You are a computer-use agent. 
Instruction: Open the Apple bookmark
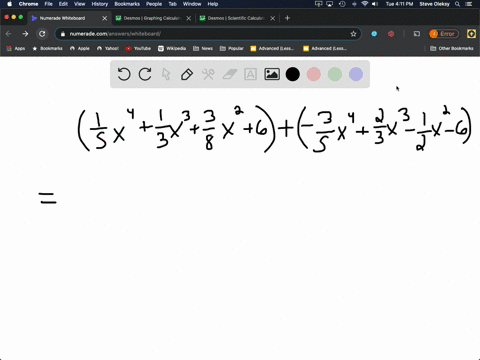(x=80, y=48)
